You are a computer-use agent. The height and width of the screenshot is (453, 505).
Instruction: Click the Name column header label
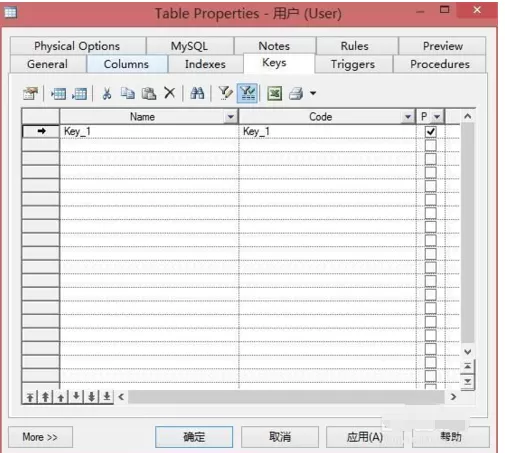point(142,117)
